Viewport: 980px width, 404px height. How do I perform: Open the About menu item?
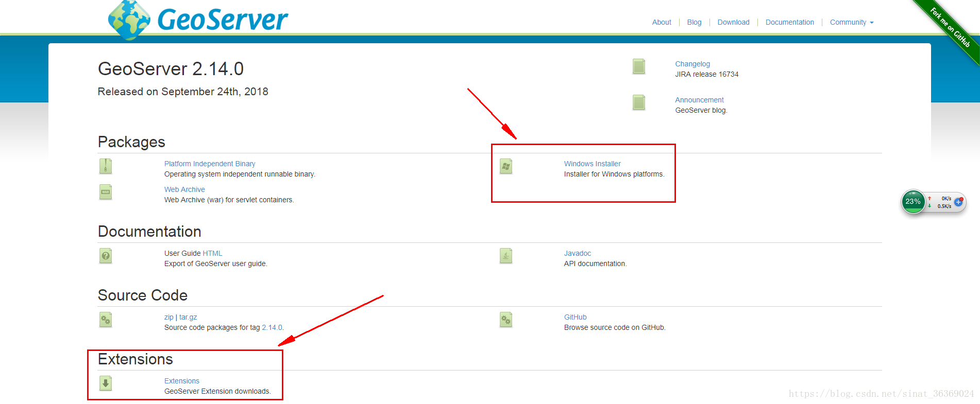(662, 22)
